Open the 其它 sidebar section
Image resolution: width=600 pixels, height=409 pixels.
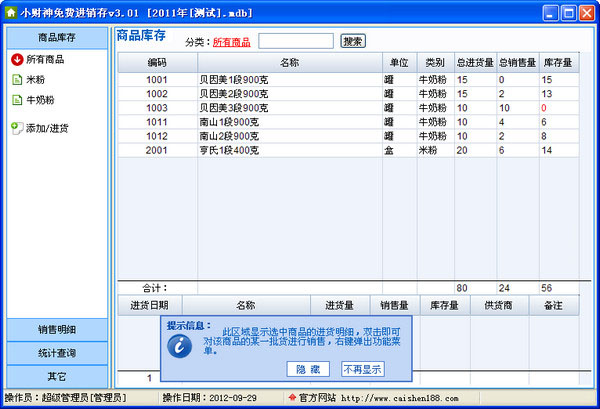(x=57, y=376)
